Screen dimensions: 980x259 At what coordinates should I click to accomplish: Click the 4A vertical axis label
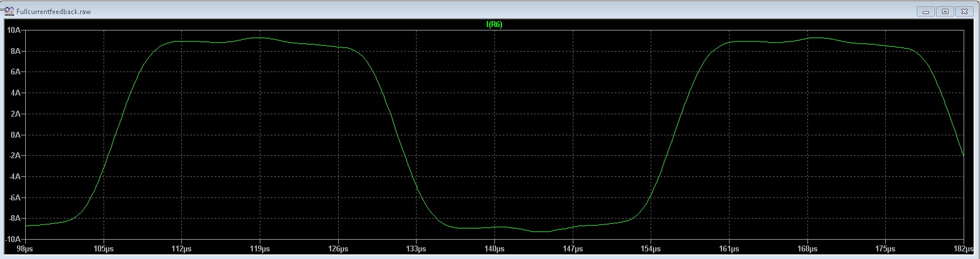tap(16, 93)
